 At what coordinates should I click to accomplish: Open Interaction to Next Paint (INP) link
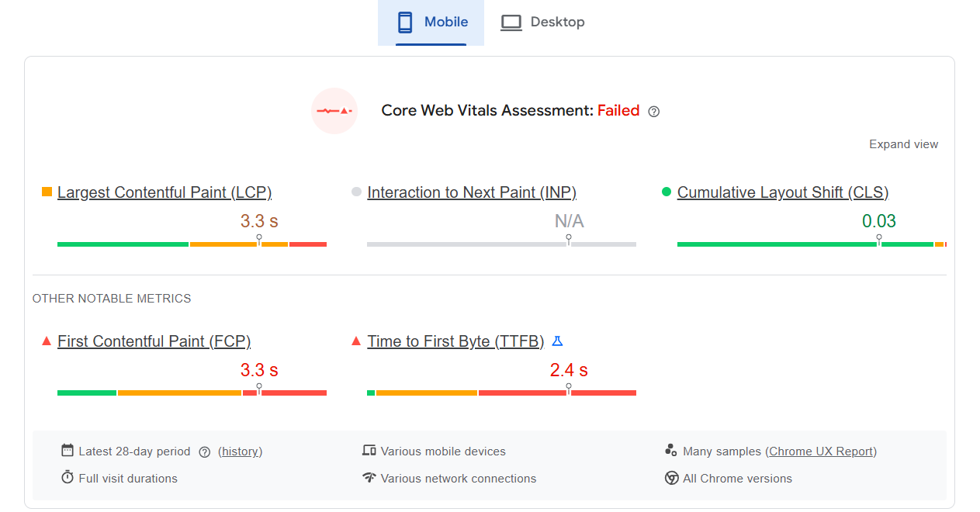click(x=472, y=192)
